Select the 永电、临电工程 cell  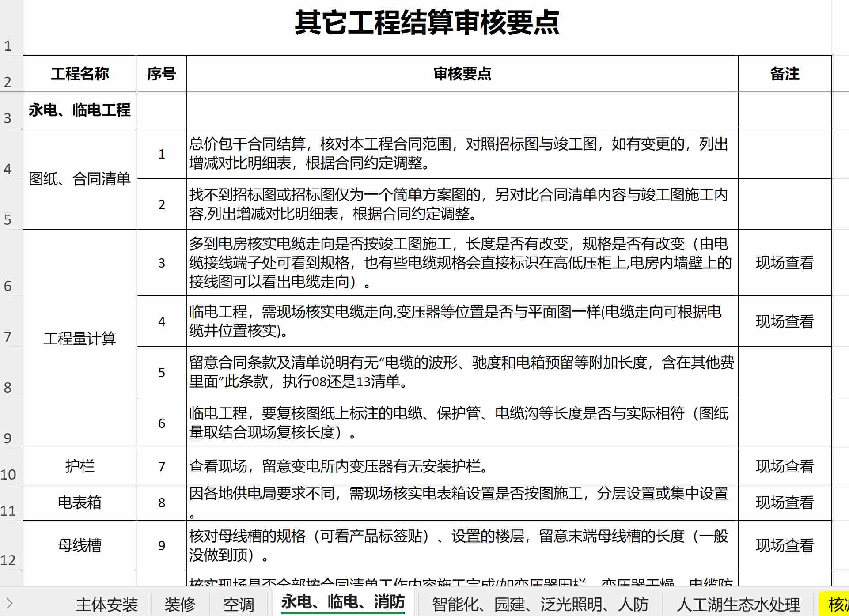(80, 110)
